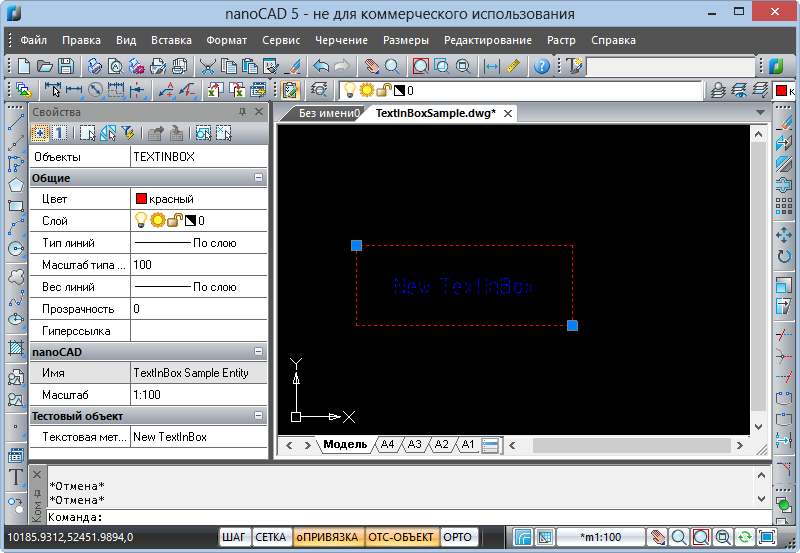Toggle ОРТО orthogonal mode
This screenshot has height=553, width=800.
pyautogui.click(x=457, y=537)
